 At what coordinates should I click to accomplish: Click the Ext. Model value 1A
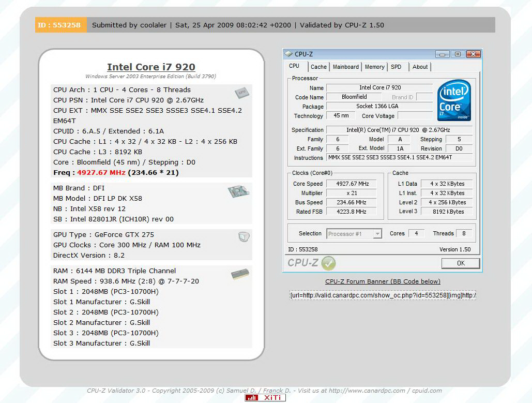(400, 148)
